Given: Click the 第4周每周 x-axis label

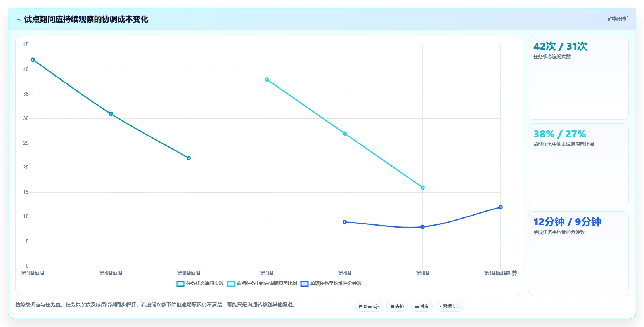Looking at the screenshot, I should point(111,273).
